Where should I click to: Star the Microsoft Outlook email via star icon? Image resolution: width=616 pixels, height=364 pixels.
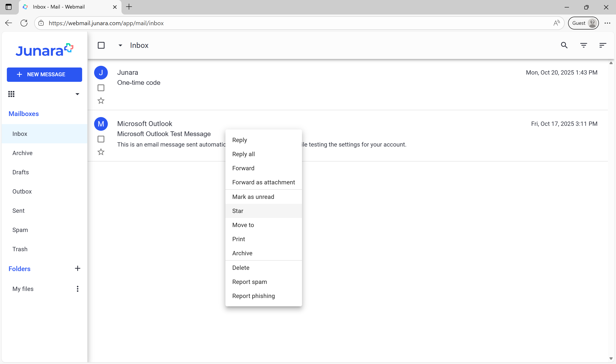(101, 152)
